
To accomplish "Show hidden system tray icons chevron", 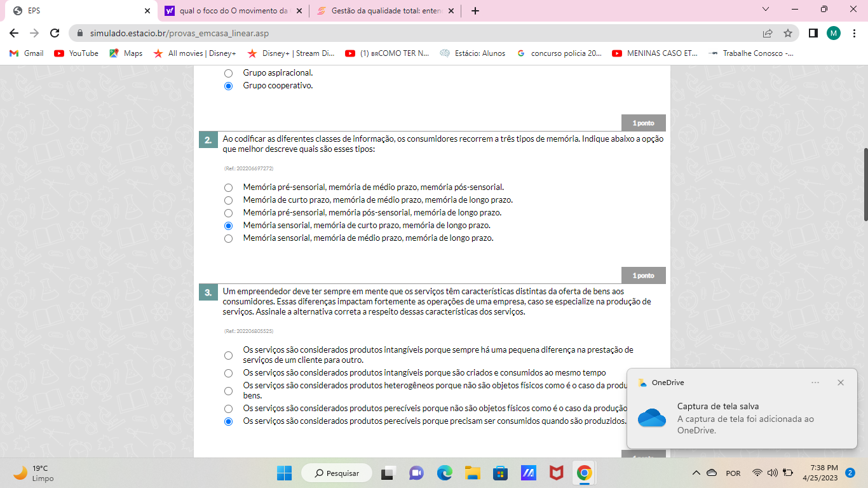I will (x=696, y=473).
